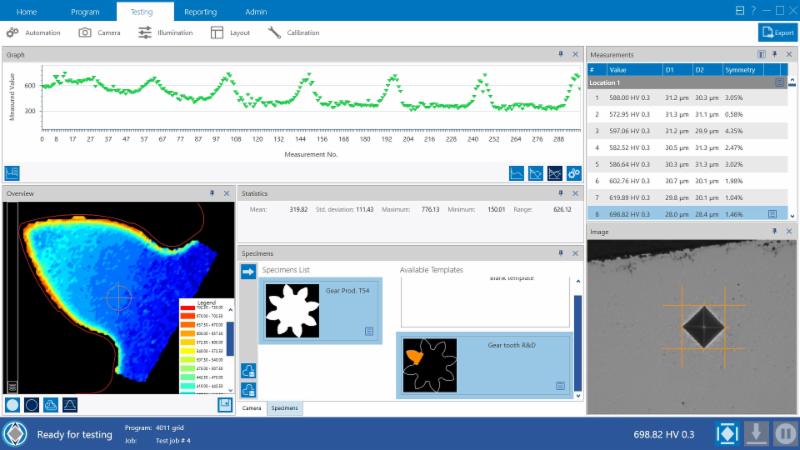800x450 pixels.
Task: Open the Layout options
Action: click(x=230, y=33)
